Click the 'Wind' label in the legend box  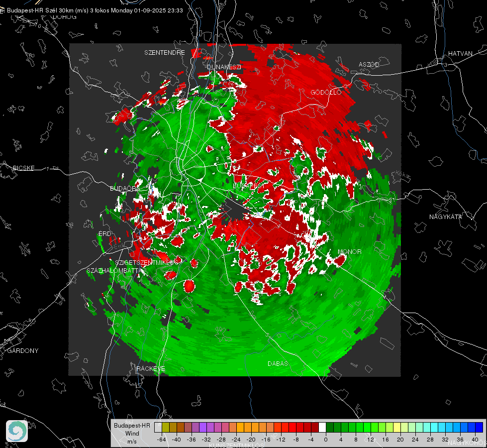pyautogui.click(x=132, y=433)
